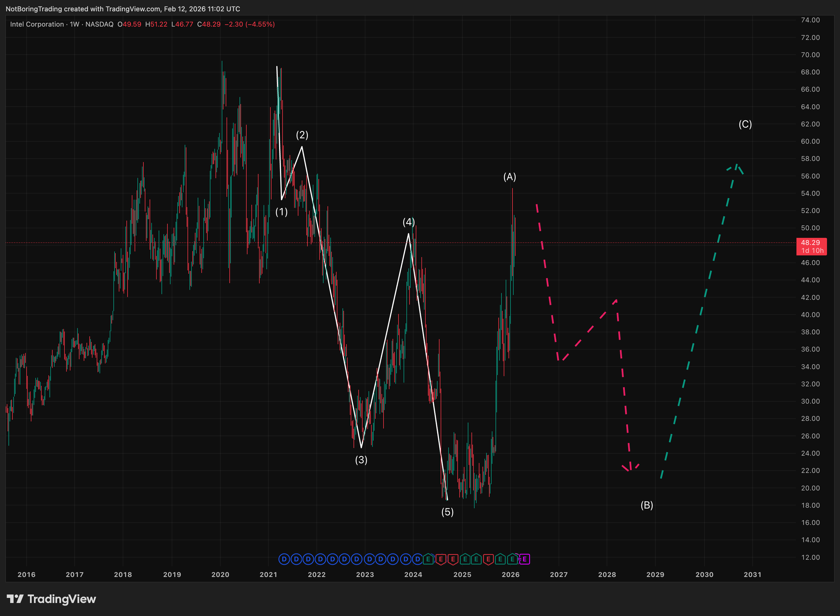Click the first green earnings E marker
The height and width of the screenshot is (616, 840).
pyautogui.click(x=428, y=559)
